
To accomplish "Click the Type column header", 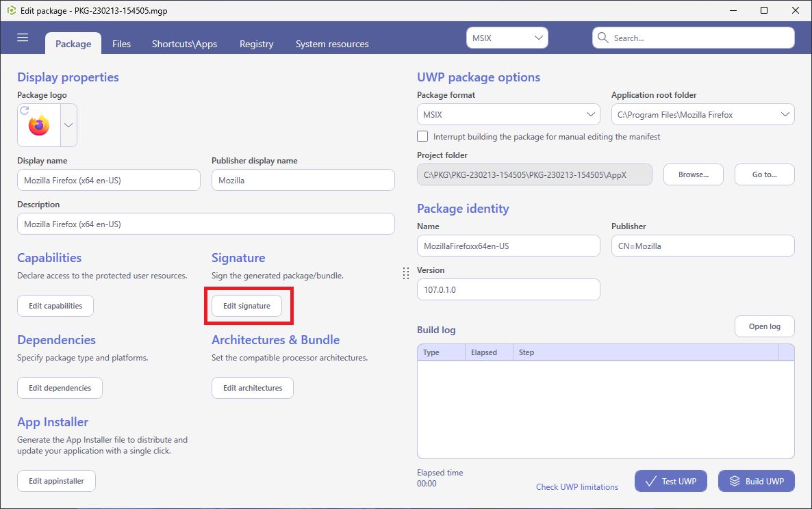I will (x=441, y=352).
